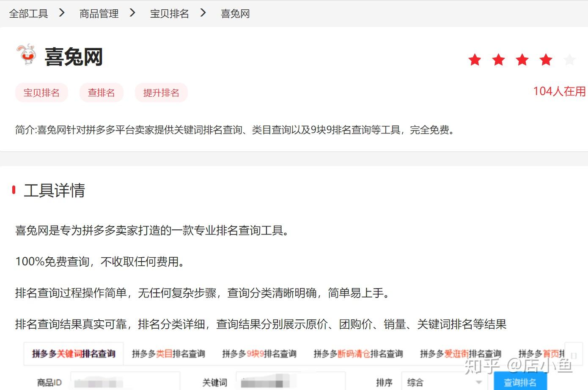The height and width of the screenshot is (390, 588).
Task: Select the 提升排名 tag
Action: tap(161, 93)
